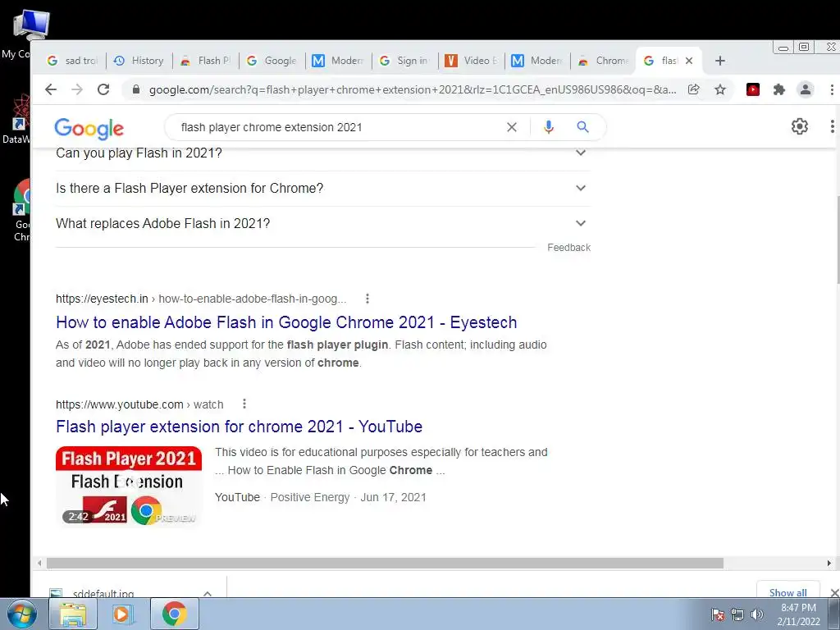Start voice search with the microphone

click(548, 127)
